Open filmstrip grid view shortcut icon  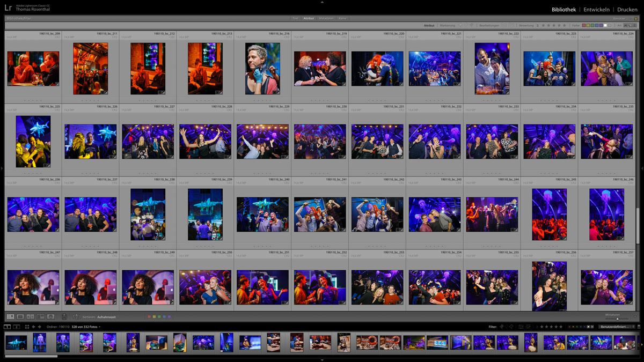(x=27, y=327)
